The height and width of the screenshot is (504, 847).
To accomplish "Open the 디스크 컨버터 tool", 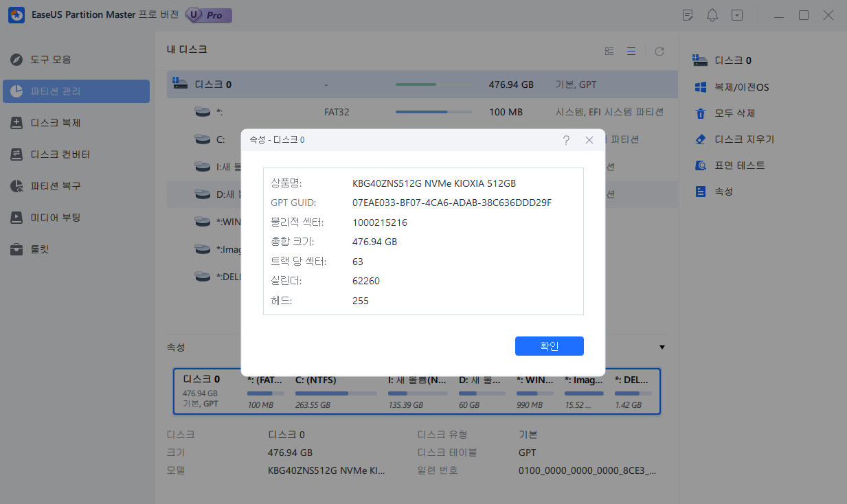I will click(x=76, y=154).
